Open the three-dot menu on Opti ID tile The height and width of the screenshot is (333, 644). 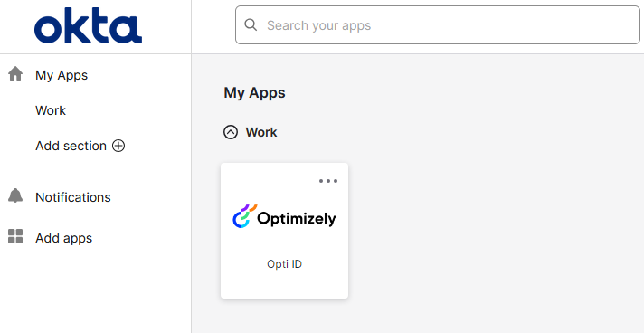tap(328, 181)
